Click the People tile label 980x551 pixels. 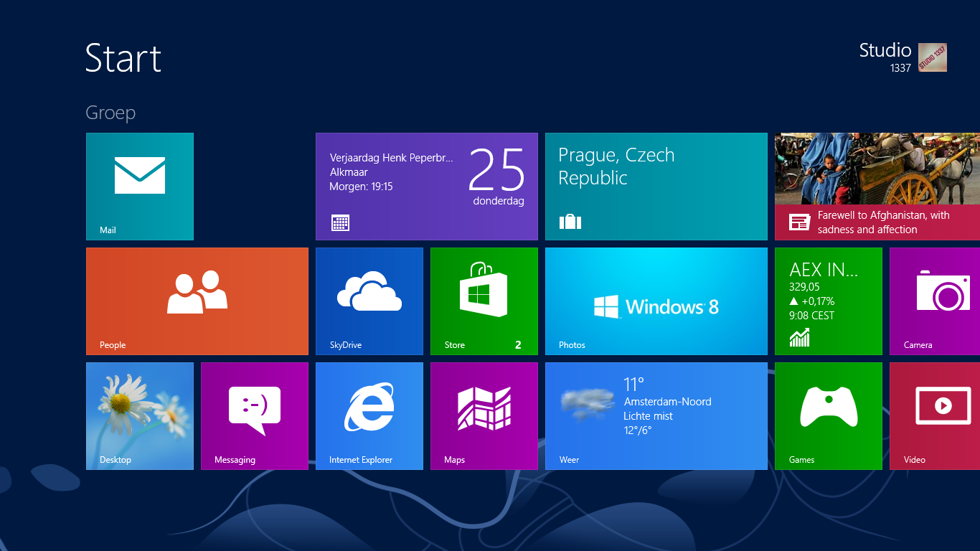pyautogui.click(x=113, y=345)
